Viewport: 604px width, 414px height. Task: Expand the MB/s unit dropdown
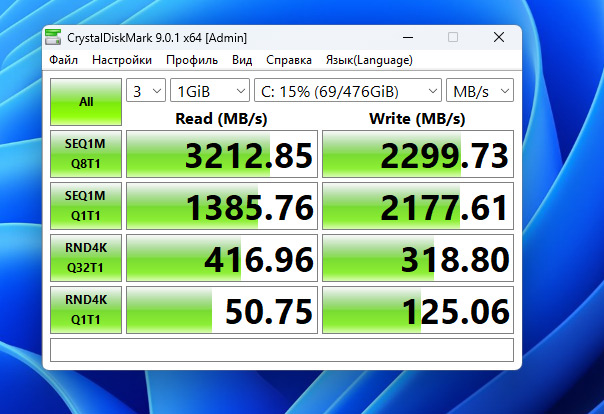click(479, 91)
